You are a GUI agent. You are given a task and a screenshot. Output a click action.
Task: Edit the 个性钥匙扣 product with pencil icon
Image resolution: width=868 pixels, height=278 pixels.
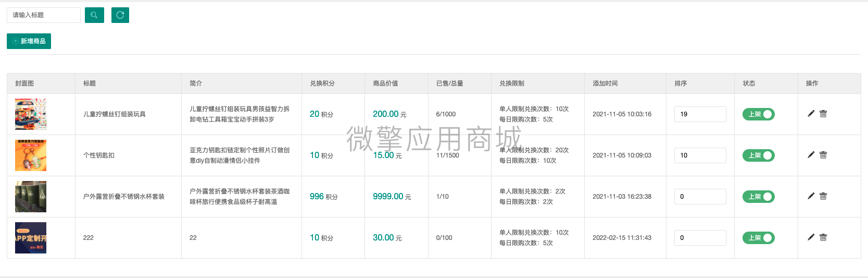click(811, 155)
